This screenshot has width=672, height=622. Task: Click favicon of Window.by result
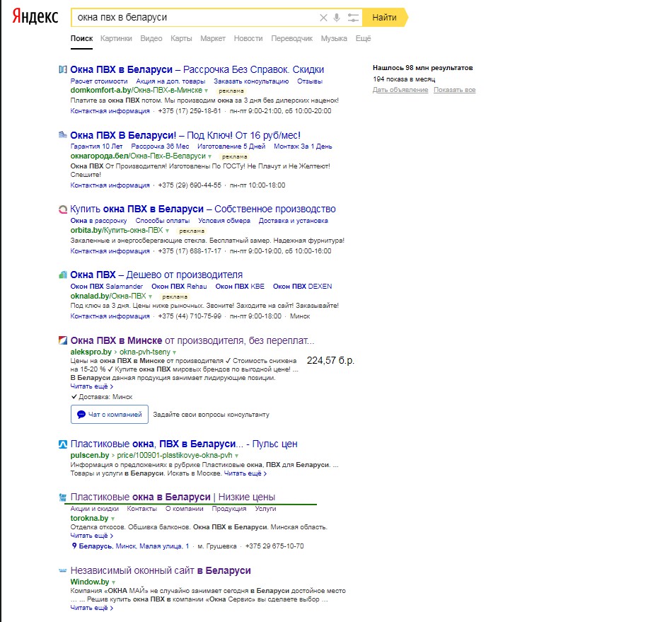[62, 570]
